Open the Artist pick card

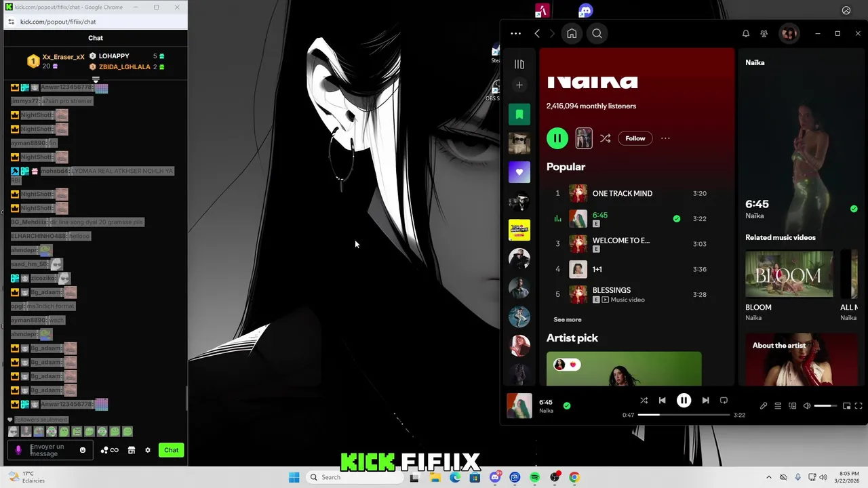[624, 369]
